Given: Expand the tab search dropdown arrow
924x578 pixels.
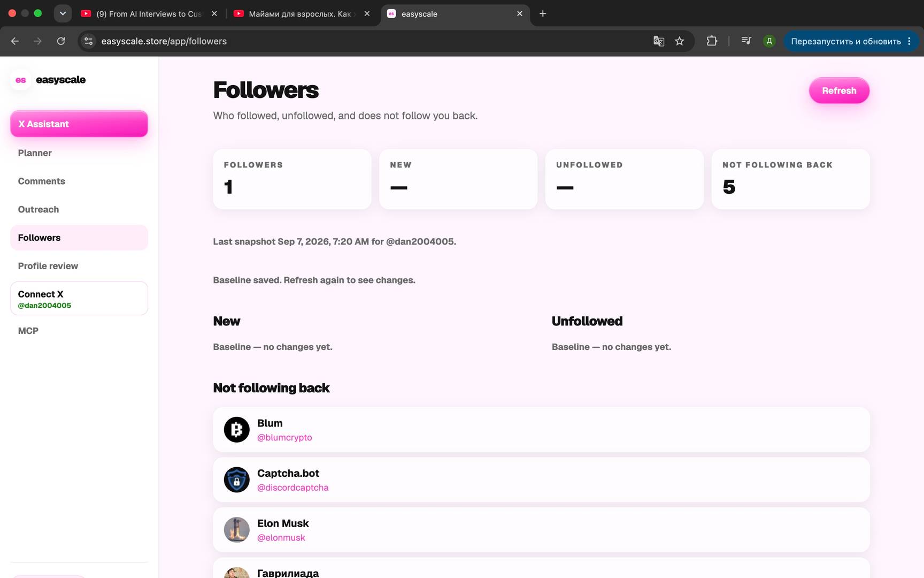Looking at the screenshot, I should tap(63, 13).
